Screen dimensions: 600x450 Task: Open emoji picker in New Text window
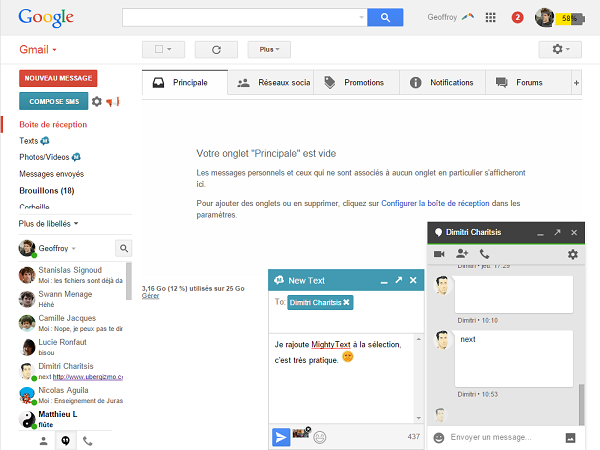tap(320, 437)
